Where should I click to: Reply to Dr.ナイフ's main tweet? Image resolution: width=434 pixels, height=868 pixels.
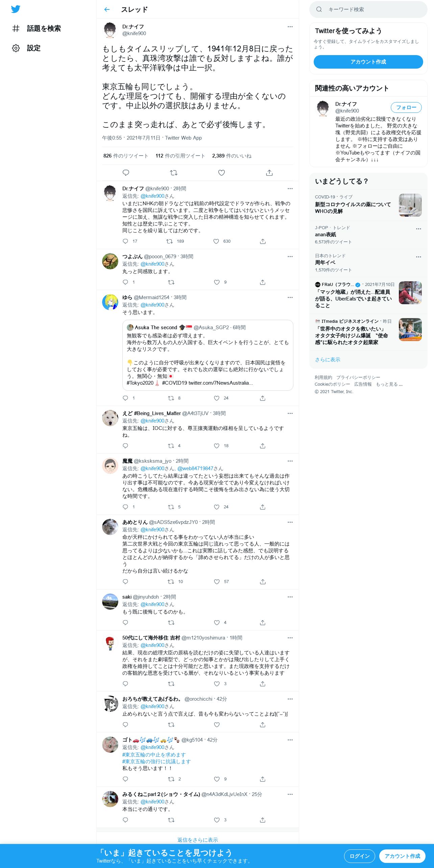(x=126, y=173)
